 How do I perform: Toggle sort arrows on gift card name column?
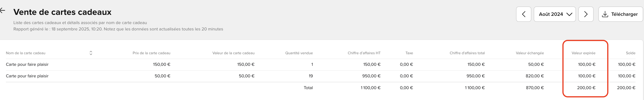point(91,53)
